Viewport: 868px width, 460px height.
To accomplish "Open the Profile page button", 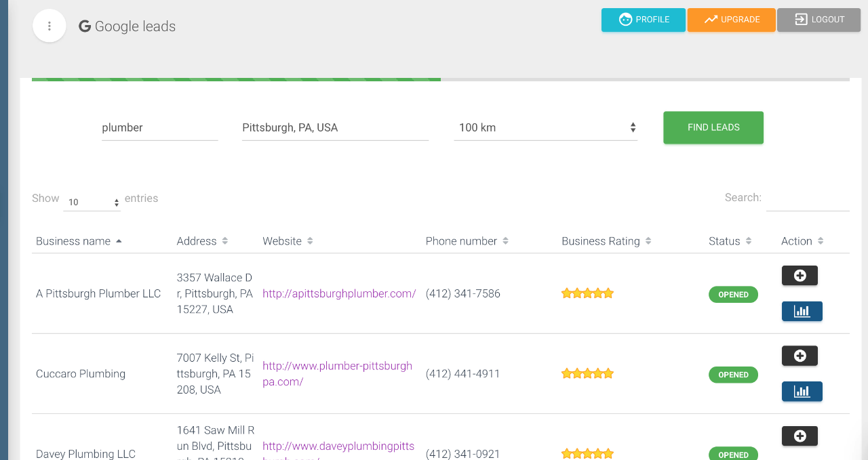I will point(643,20).
